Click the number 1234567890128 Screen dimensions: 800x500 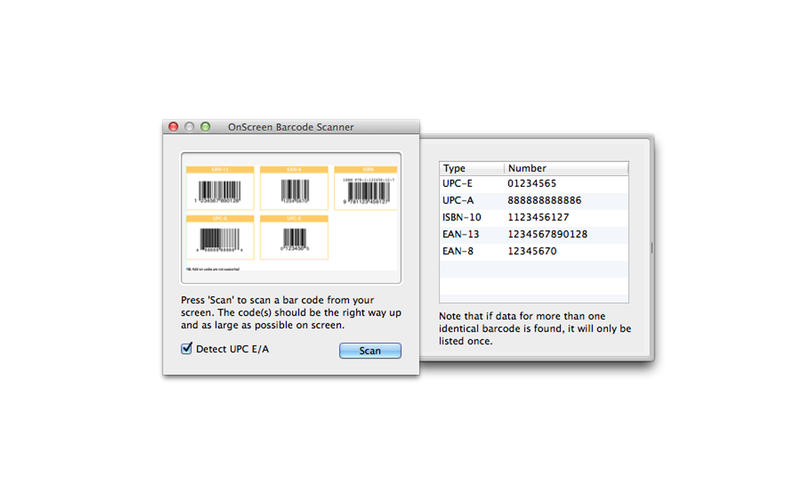click(x=547, y=234)
